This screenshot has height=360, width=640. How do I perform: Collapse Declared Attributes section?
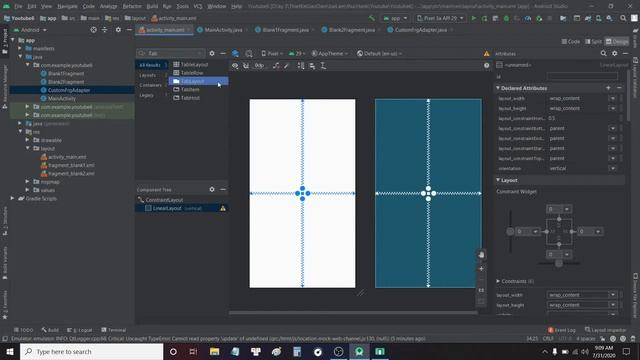(x=498, y=88)
